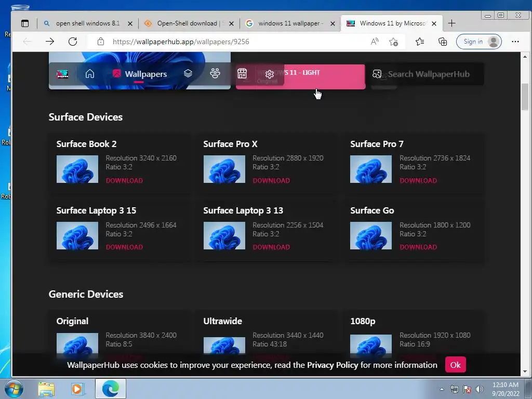
Task: Close the Open-Shell download tab
Action: tap(231, 23)
